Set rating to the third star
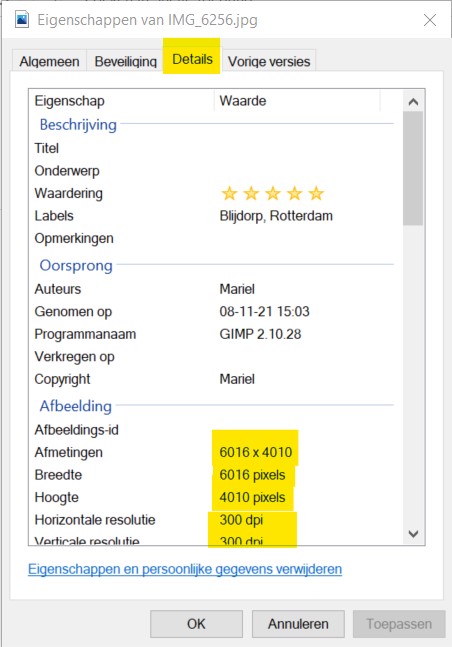This screenshot has height=647, width=452. pos(272,193)
